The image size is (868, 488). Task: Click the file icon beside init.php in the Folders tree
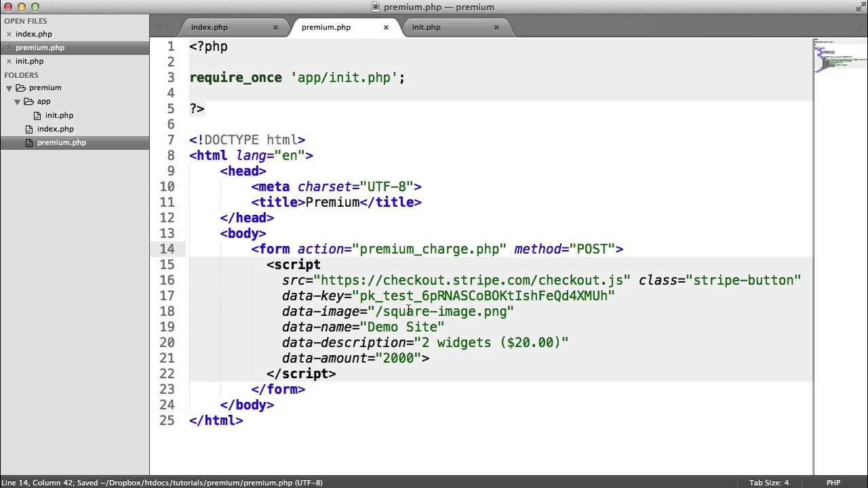coord(37,115)
